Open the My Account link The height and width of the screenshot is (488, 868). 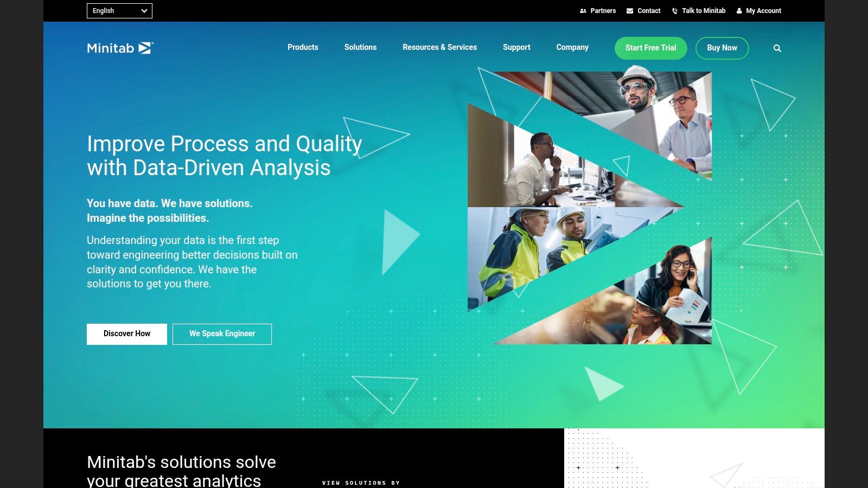[x=763, y=11]
